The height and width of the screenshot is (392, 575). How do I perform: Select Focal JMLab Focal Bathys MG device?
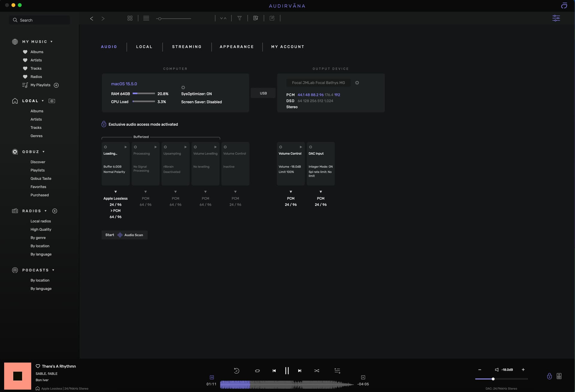(x=318, y=83)
